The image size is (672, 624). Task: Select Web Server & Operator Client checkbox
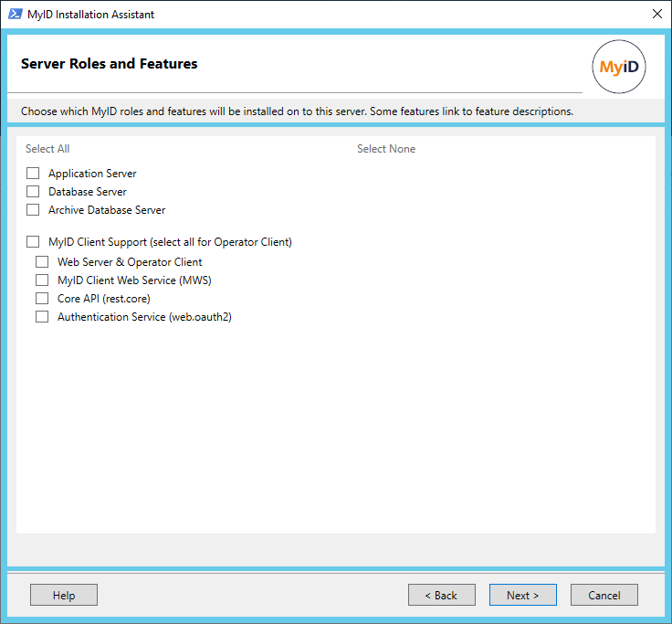(x=42, y=261)
